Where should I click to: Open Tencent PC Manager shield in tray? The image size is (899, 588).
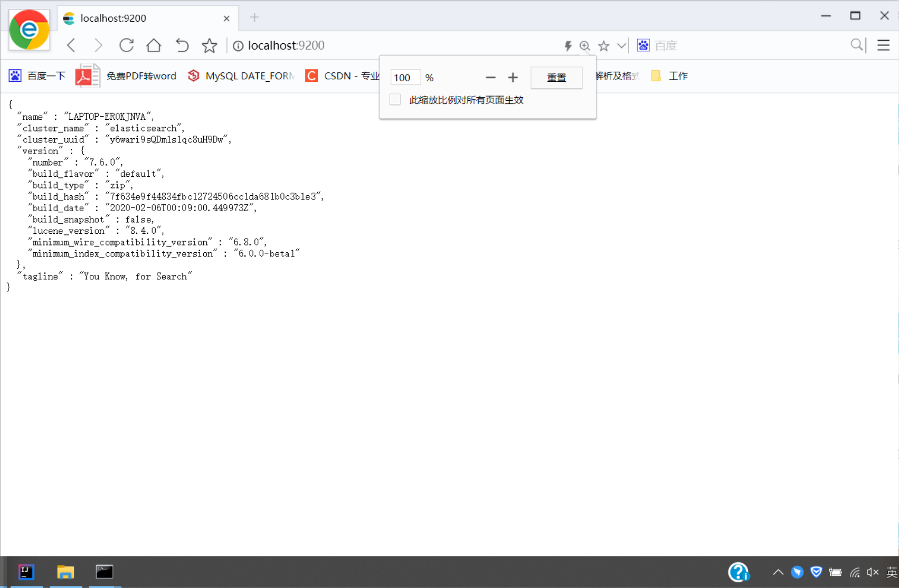coord(816,572)
